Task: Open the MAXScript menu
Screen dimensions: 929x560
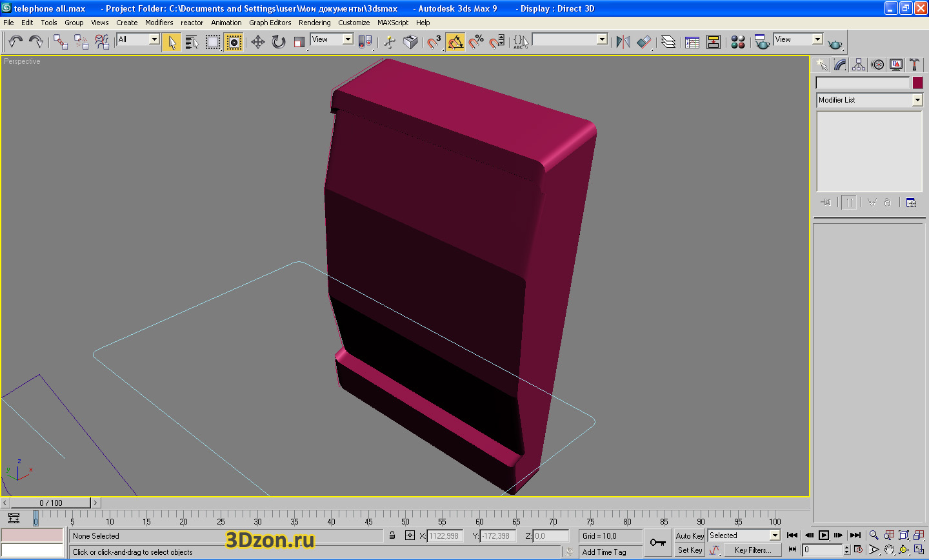Action: coord(393,23)
